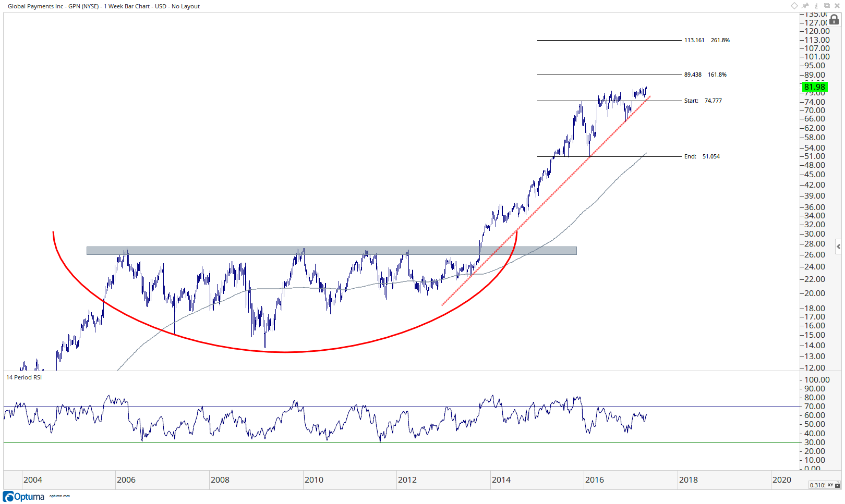Click the Optuma logo at bottom left
This screenshot has width=845, height=504.
(x=24, y=496)
